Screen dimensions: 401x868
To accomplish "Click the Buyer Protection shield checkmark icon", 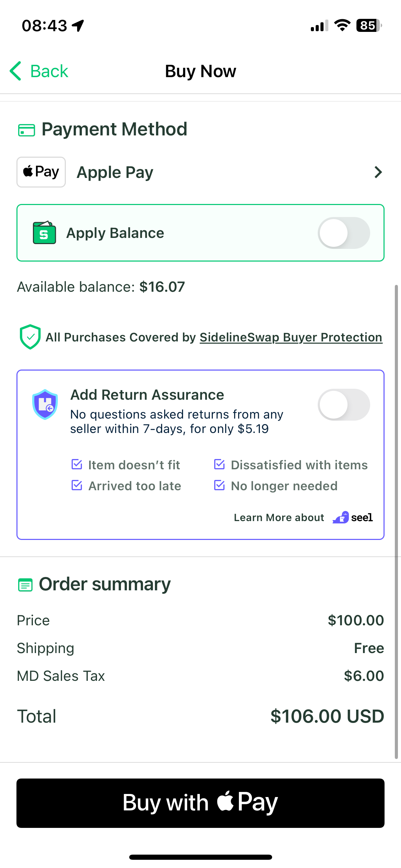I will (x=30, y=337).
